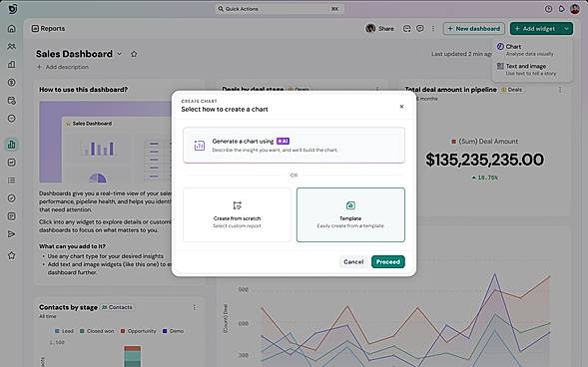Expand the Sales Dashboard name dropdown
The width and height of the screenshot is (588, 367).
pos(119,54)
